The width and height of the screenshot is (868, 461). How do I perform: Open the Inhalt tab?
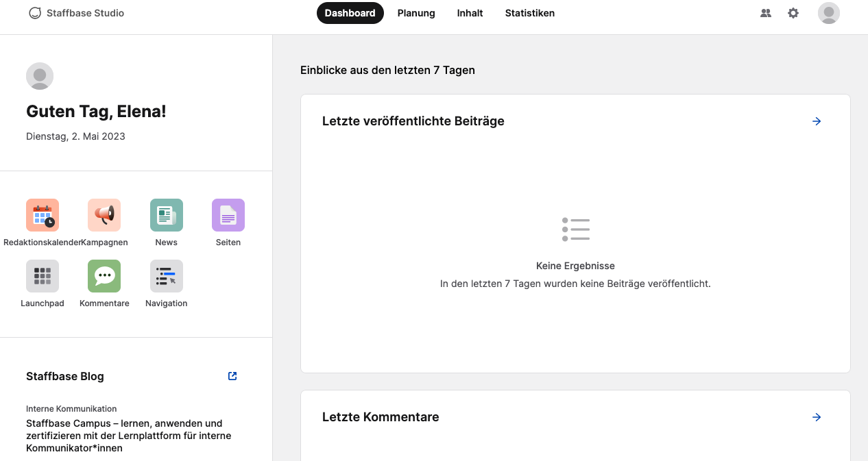coord(470,13)
